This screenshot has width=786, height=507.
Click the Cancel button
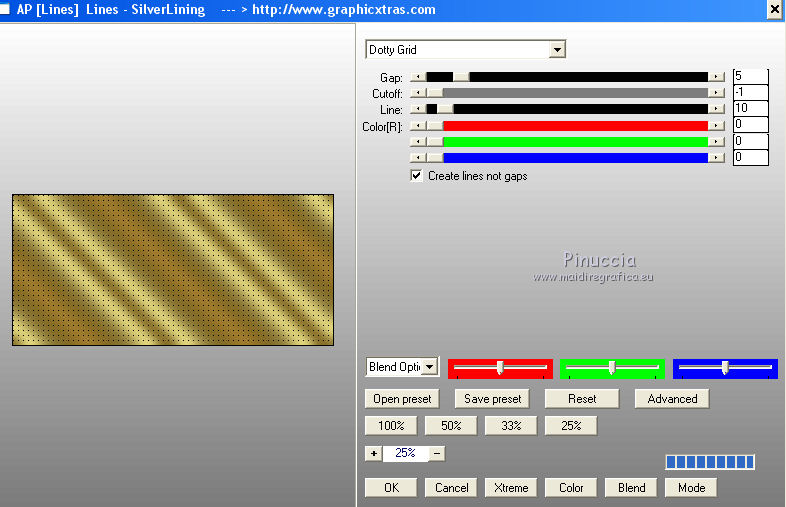[x=451, y=487]
